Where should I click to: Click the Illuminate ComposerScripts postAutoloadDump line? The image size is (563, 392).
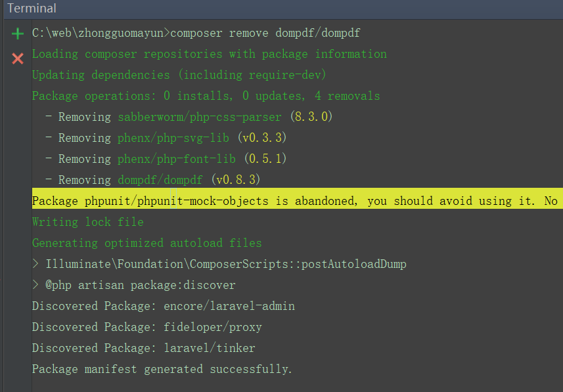click(219, 264)
